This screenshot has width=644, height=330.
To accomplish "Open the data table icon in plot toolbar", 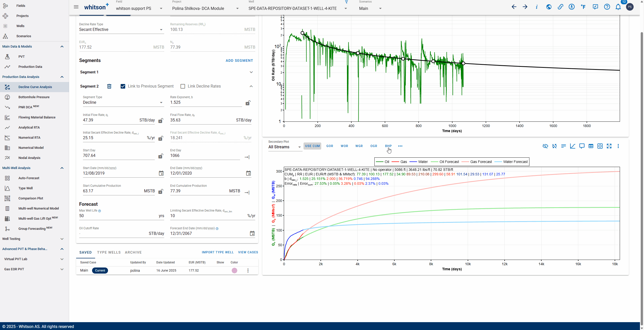I will coord(591,146).
